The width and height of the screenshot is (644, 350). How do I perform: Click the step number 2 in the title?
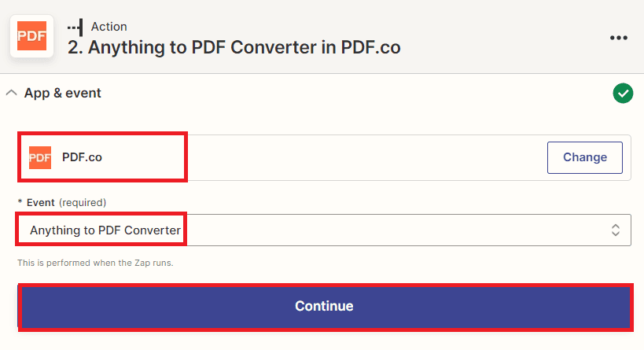pyautogui.click(x=73, y=47)
